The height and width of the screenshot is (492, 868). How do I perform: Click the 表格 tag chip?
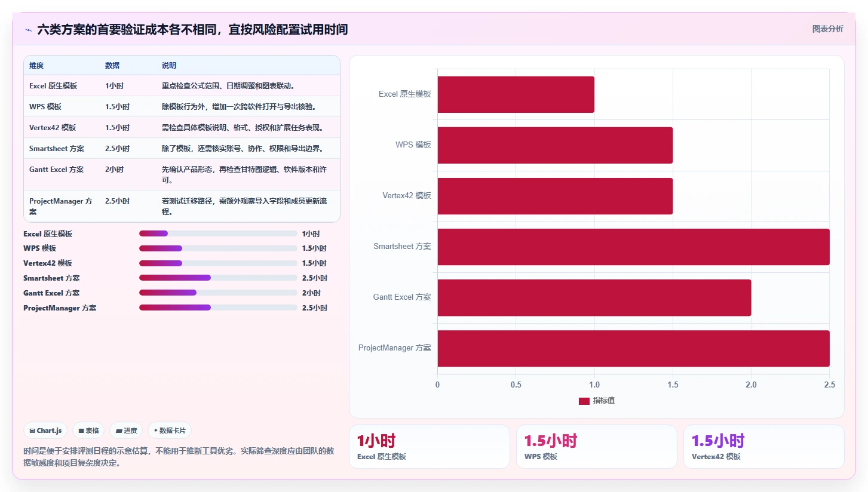pyautogui.click(x=88, y=430)
